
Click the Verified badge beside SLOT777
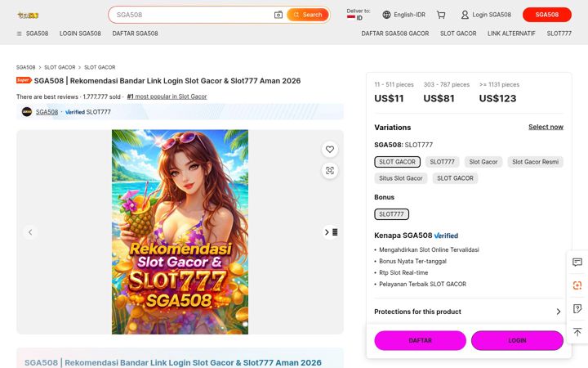click(x=75, y=112)
